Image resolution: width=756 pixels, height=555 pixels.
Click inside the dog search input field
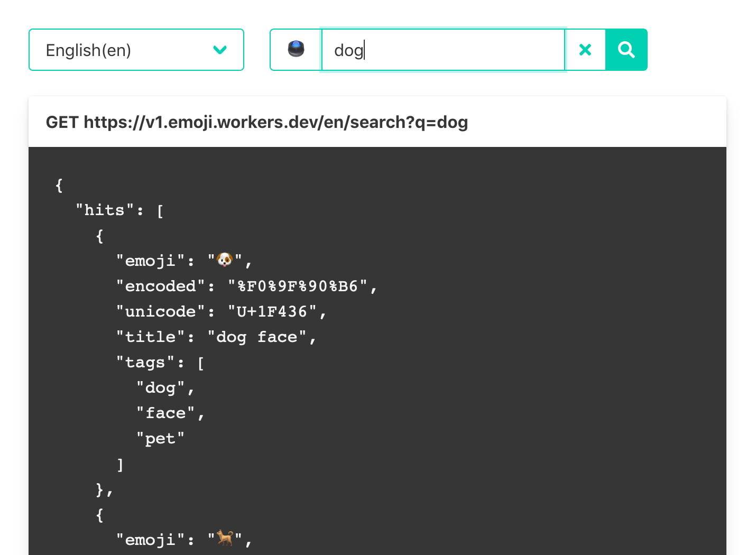coord(443,49)
